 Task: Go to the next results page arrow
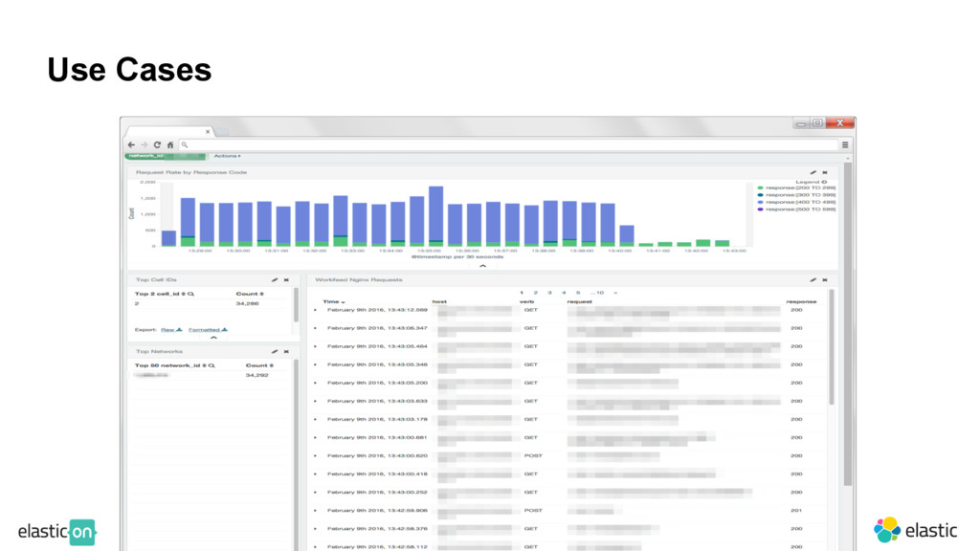[x=615, y=293]
